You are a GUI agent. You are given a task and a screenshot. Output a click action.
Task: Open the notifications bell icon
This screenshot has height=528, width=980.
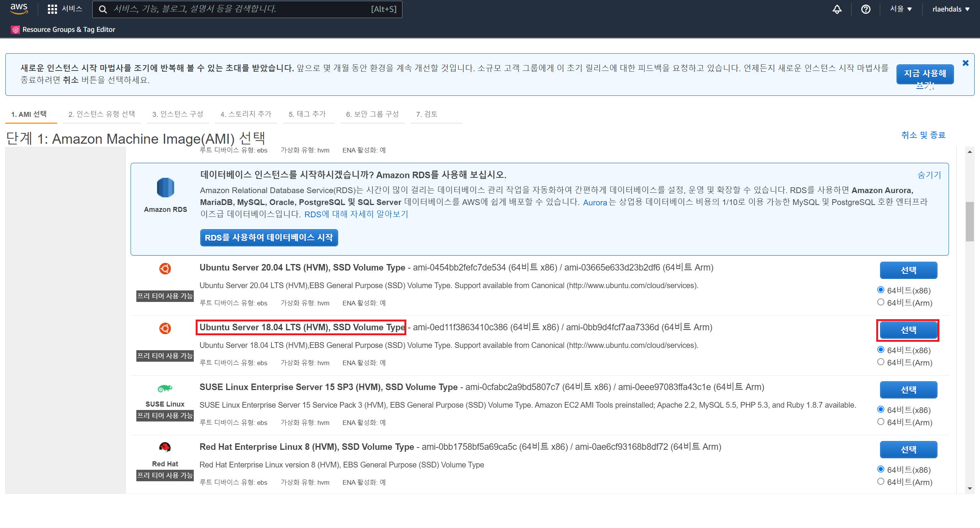pyautogui.click(x=837, y=9)
